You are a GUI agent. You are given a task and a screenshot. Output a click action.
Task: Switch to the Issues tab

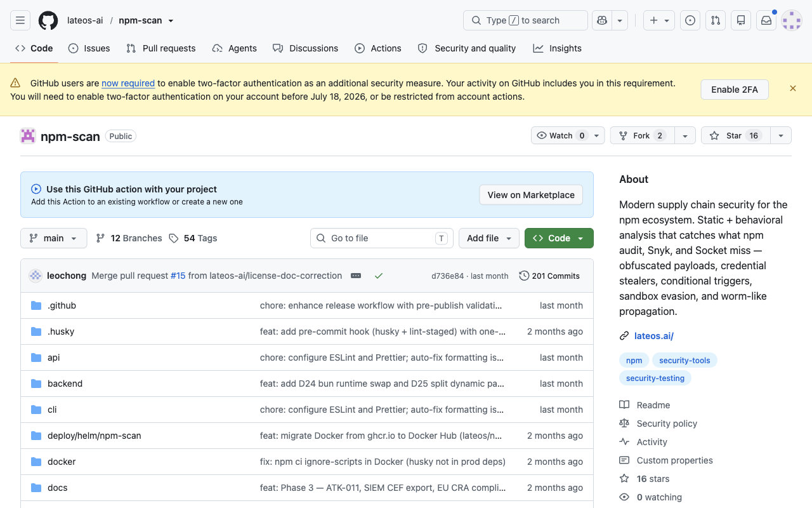coord(89,48)
